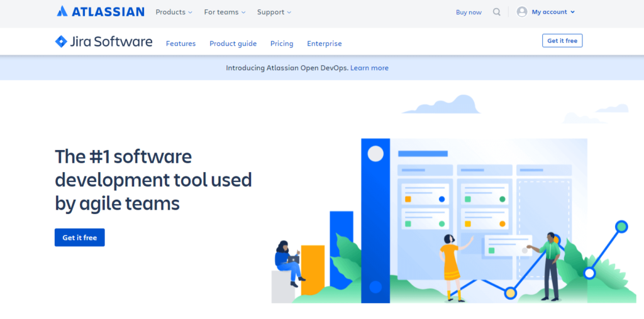644x319 pixels.
Task: Open the Support dropdown menu
Action: pos(274,12)
